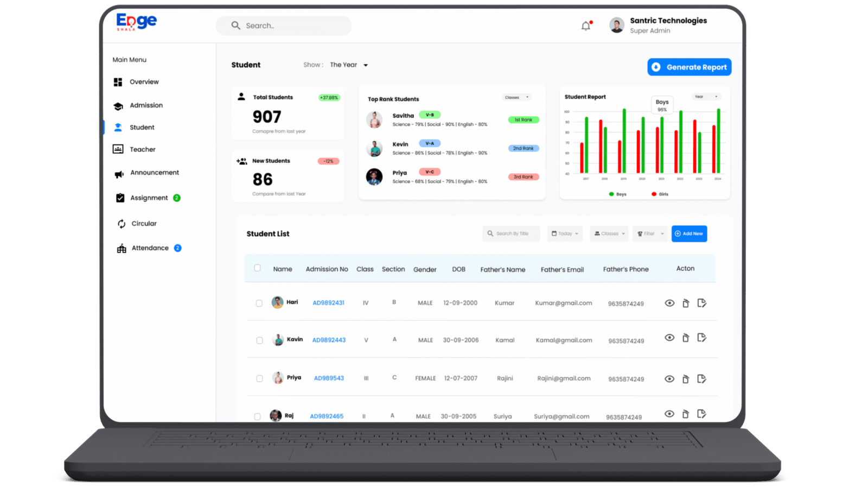View Hari's student record eye icon

click(669, 303)
